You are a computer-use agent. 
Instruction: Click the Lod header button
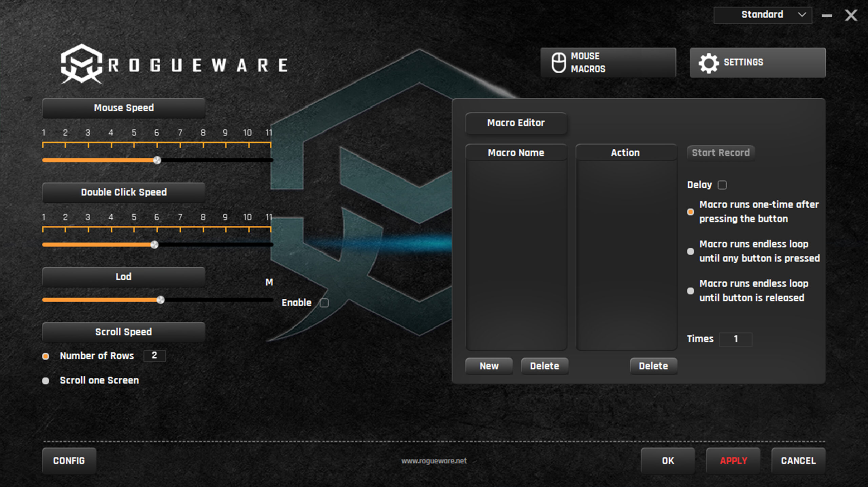[124, 277]
